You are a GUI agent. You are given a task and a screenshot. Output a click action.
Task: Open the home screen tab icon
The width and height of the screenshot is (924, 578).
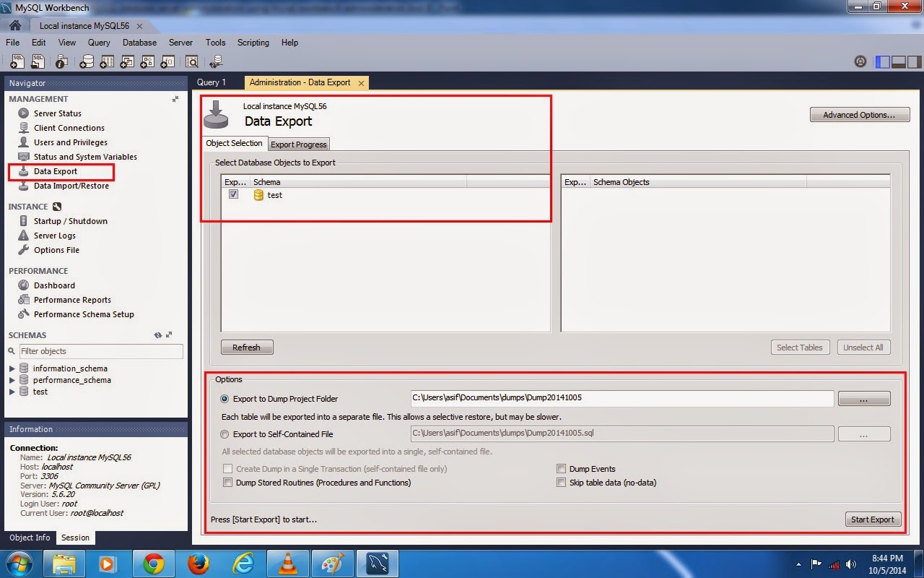point(15,25)
